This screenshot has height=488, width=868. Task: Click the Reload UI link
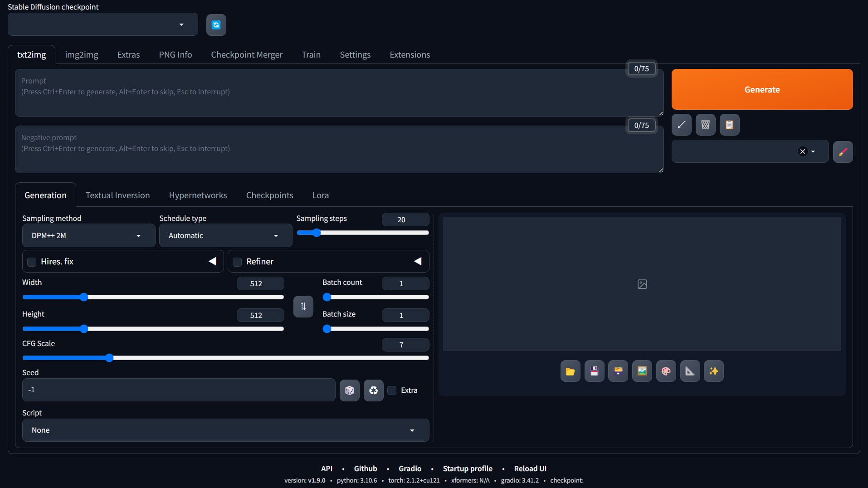coord(530,468)
